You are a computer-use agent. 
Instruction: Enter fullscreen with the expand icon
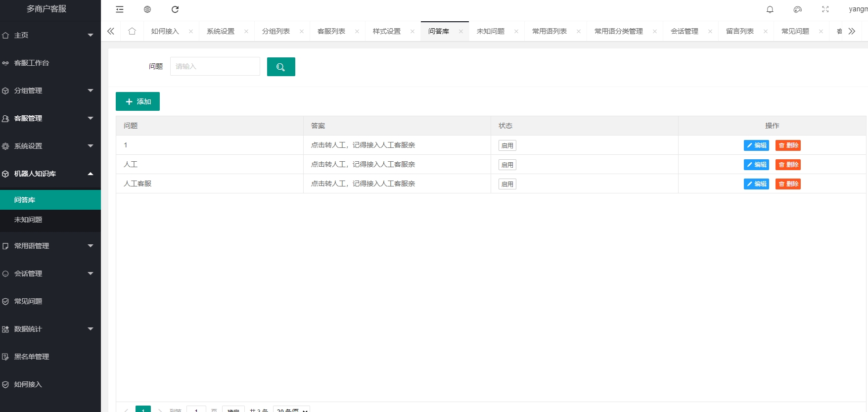pos(825,9)
